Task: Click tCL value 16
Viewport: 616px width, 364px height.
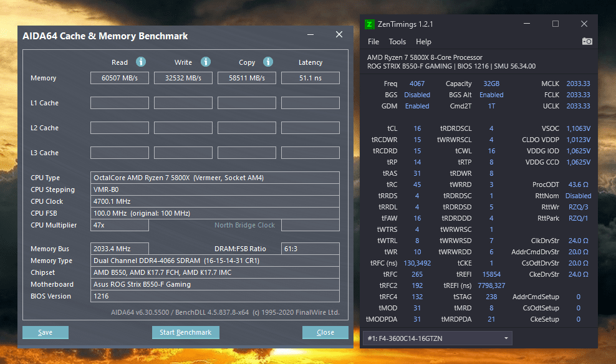Action: (417, 128)
